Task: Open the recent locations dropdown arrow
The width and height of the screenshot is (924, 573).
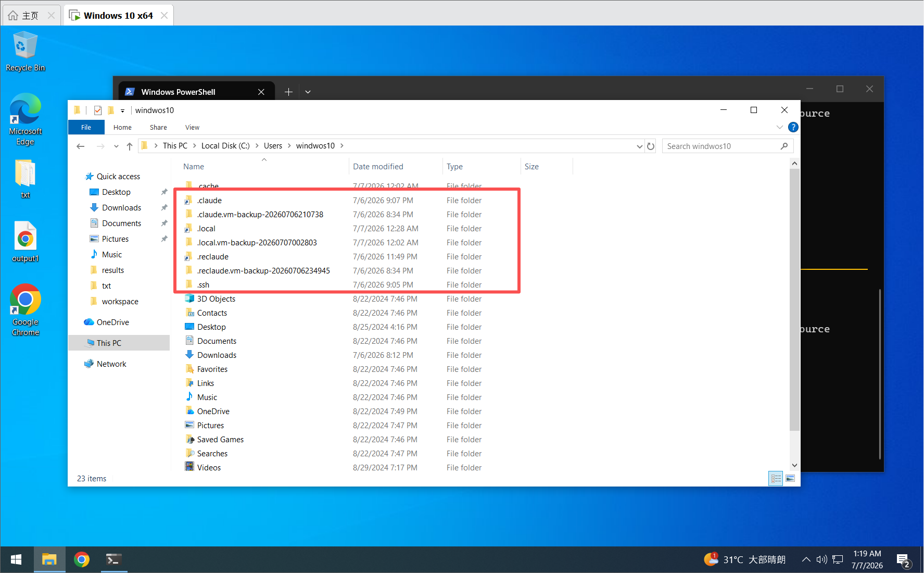Action: (x=116, y=146)
